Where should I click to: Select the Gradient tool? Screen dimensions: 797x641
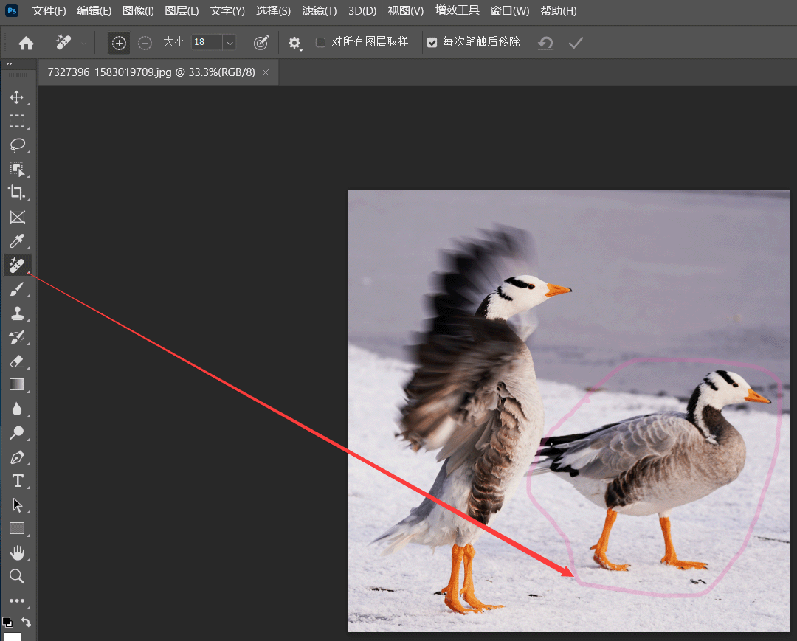[17, 385]
